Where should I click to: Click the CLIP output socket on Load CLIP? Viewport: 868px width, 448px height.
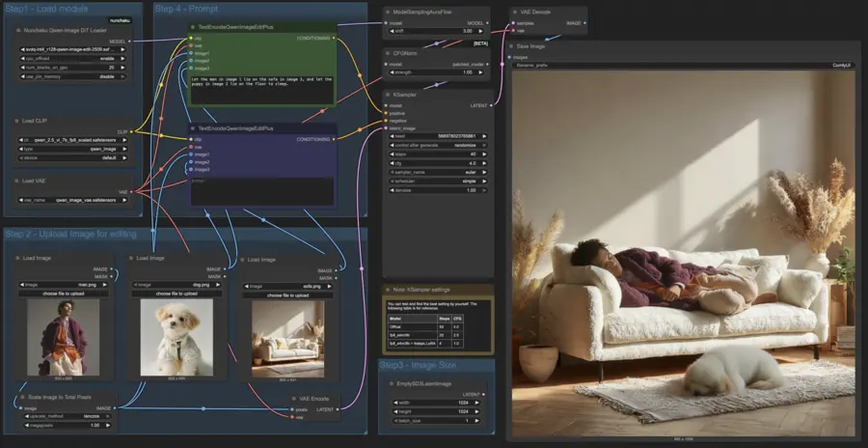pos(131,132)
